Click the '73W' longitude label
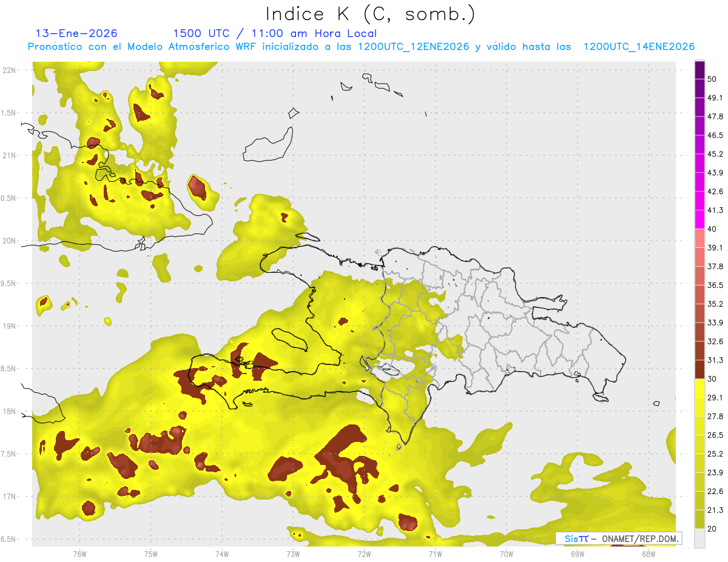This screenshot has width=728, height=562. point(293,554)
